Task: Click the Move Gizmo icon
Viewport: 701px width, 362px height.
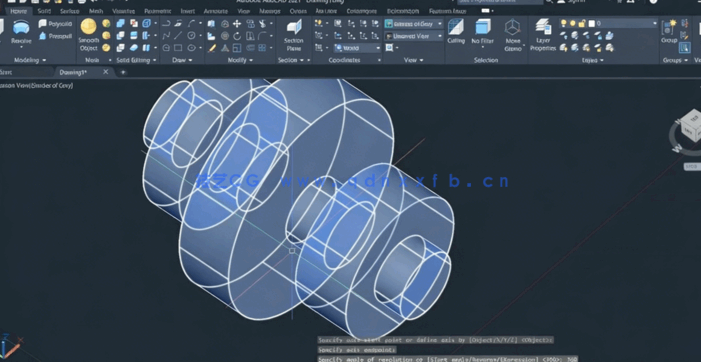Action: click(x=512, y=35)
